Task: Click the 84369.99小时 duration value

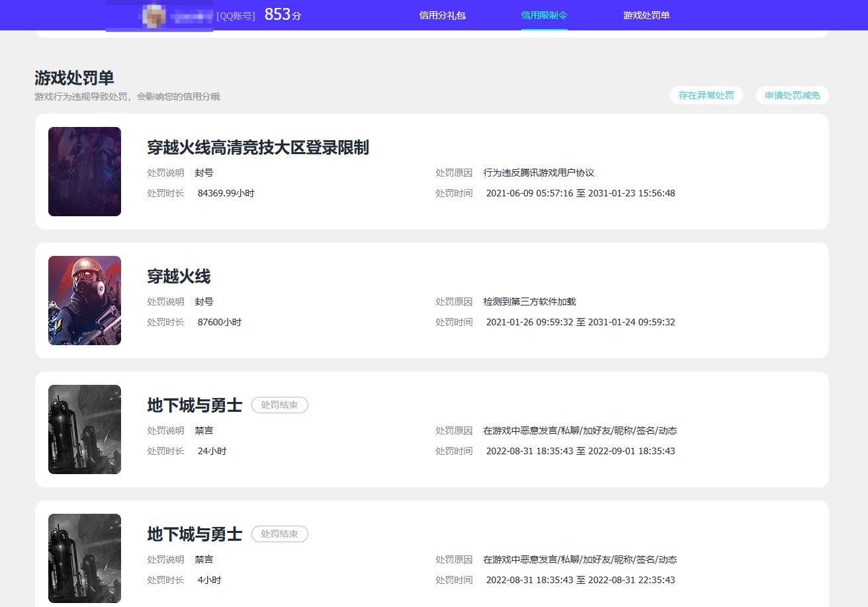Action: 226,194
